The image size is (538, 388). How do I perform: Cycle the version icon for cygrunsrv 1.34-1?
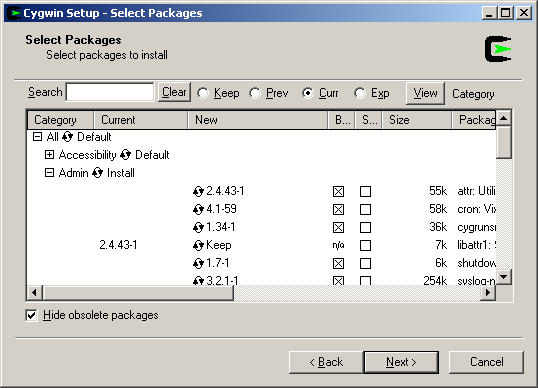click(x=198, y=227)
